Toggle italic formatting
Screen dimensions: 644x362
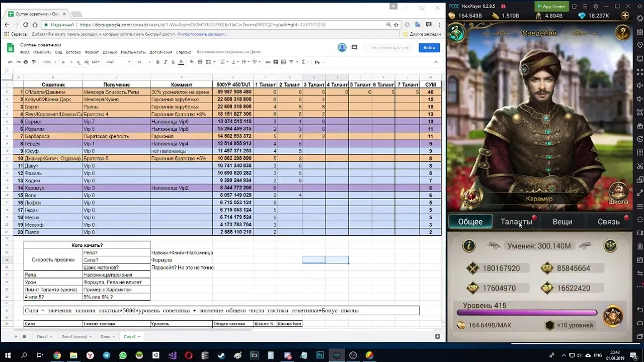click(x=166, y=62)
